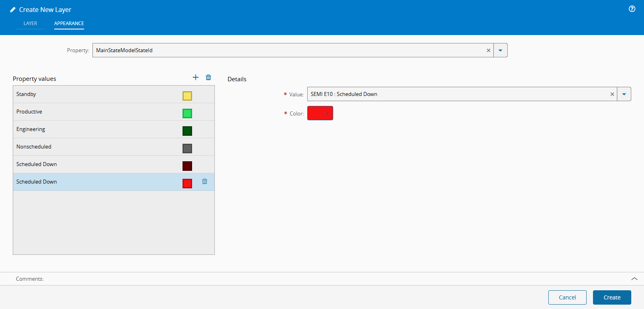Click the Cancel button
Viewport: 644px width, 309px height.
click(x=567, y=297)
